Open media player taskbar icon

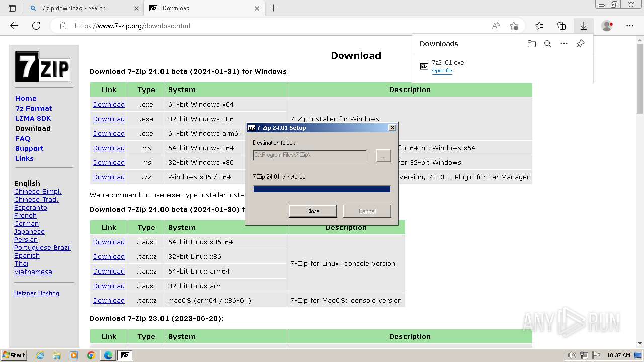tap(74, 355)
